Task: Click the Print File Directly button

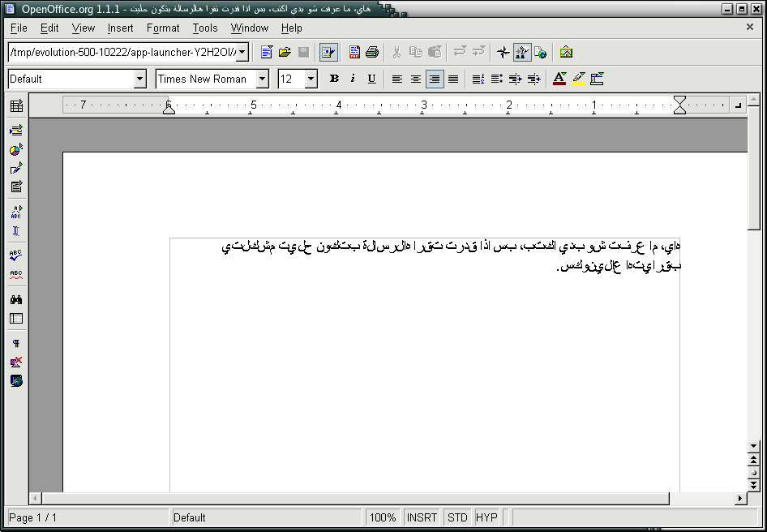Action: tap(371, 52)
